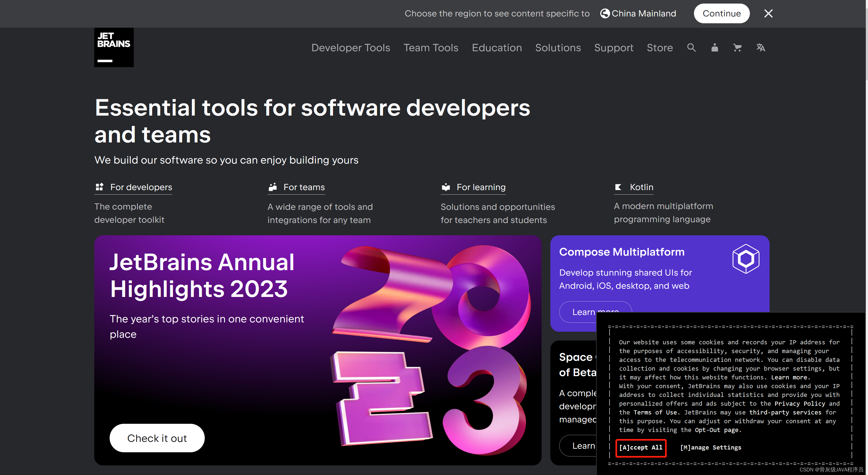Open the China Mainland region selector
868x475 pixels.
[x=644, y=13]
